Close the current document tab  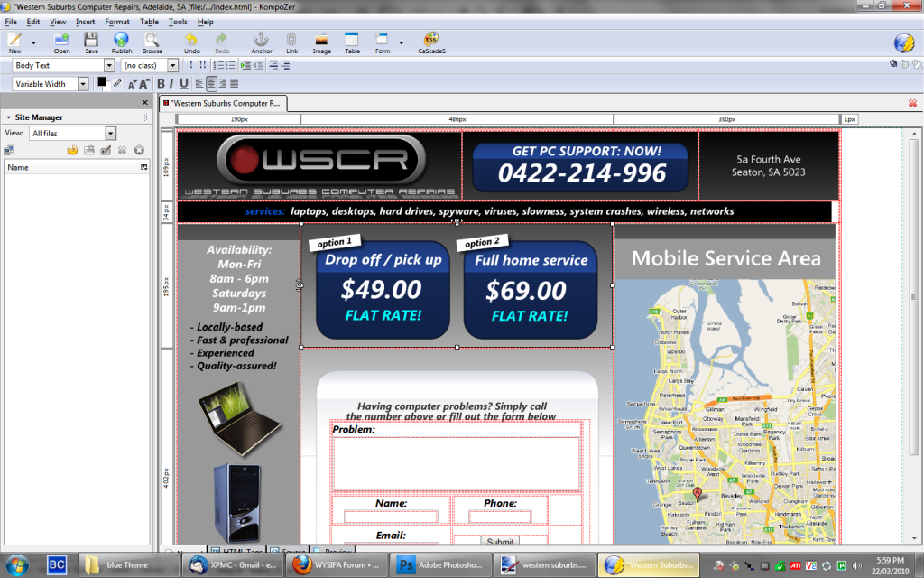(912, 103)
